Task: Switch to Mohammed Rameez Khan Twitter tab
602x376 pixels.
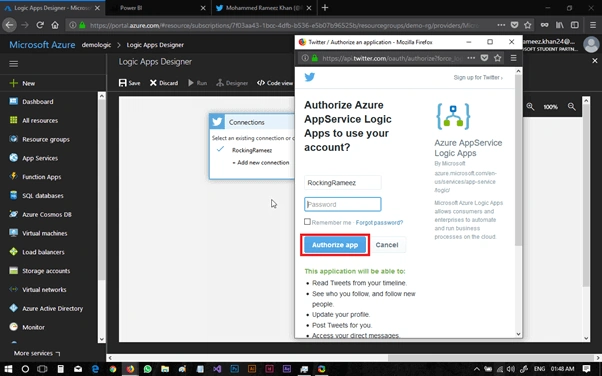Action: pyautogui.click(x=263, y=8)
